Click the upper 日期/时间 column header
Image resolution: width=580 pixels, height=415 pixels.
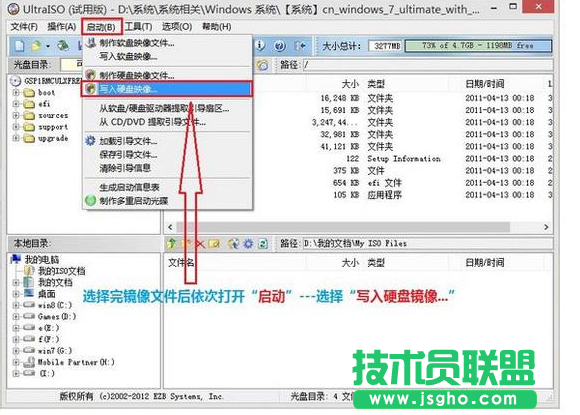485,84
